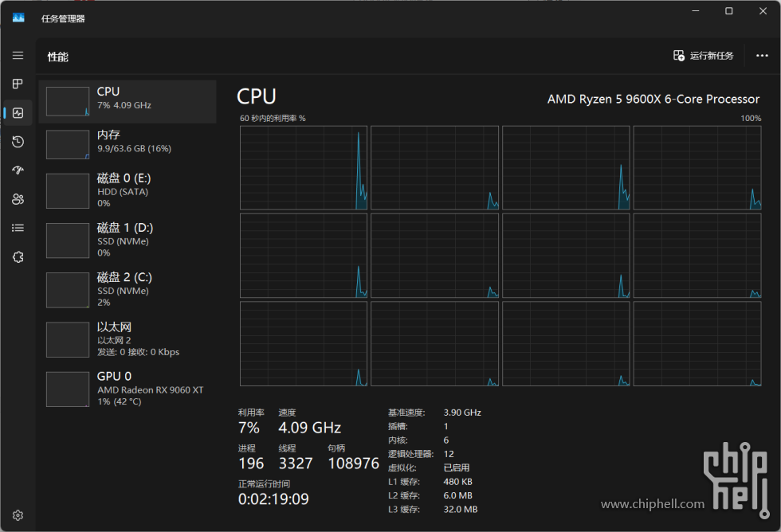Go to the Processes page icon

point(18,84)
